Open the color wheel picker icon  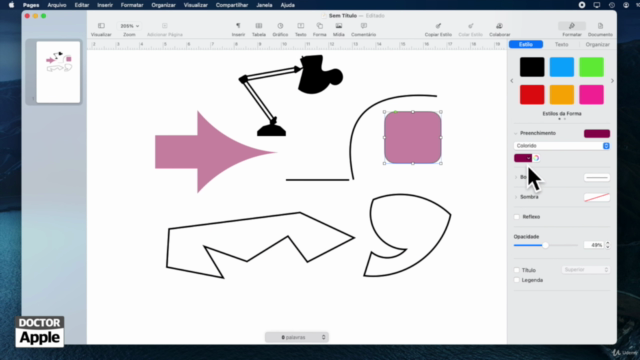pyautogui.click(x=536, y=158)
